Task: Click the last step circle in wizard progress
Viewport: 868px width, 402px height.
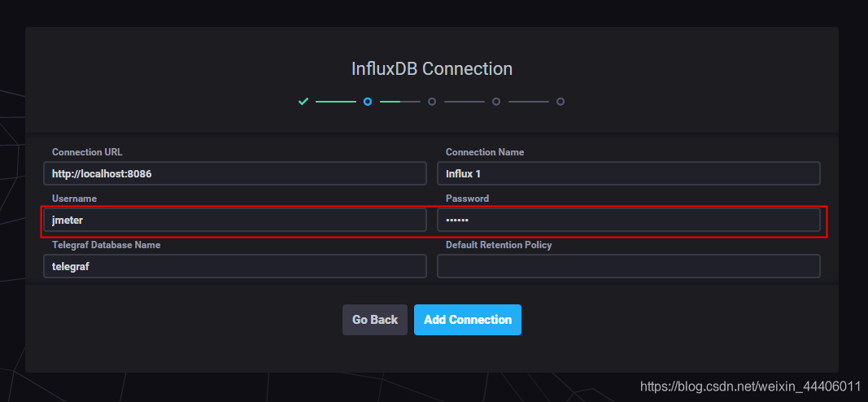Action: 560,102
